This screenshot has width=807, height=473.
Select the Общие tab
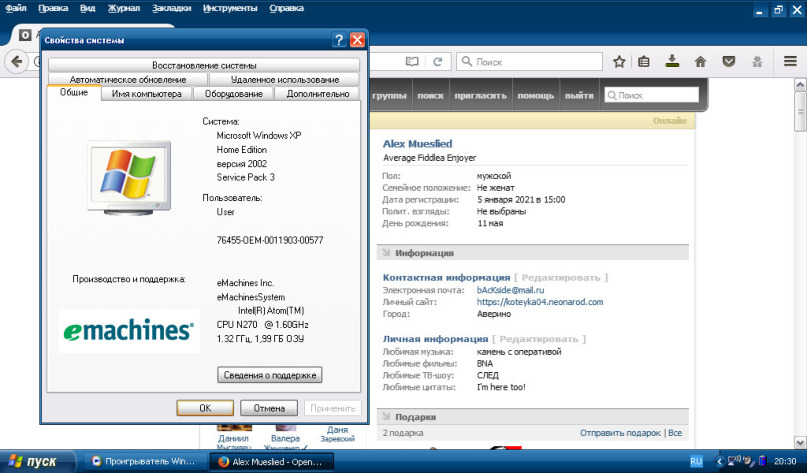click(74, 93)
